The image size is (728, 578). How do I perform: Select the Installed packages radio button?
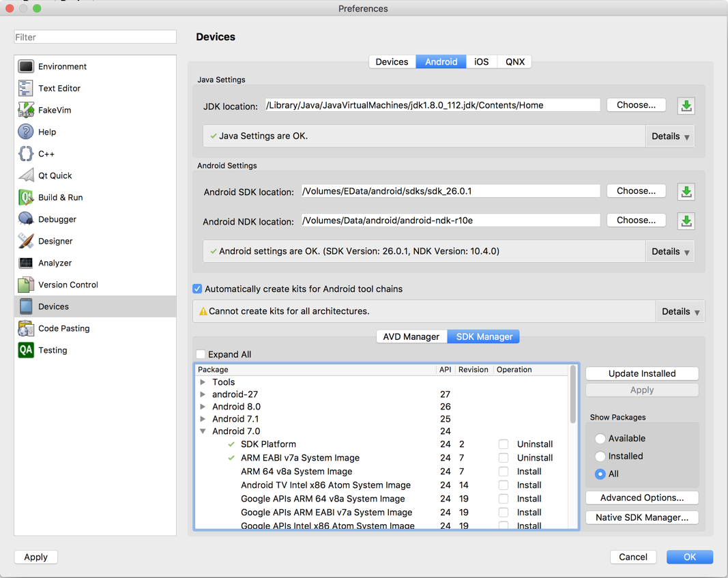(x=600, y=457)
